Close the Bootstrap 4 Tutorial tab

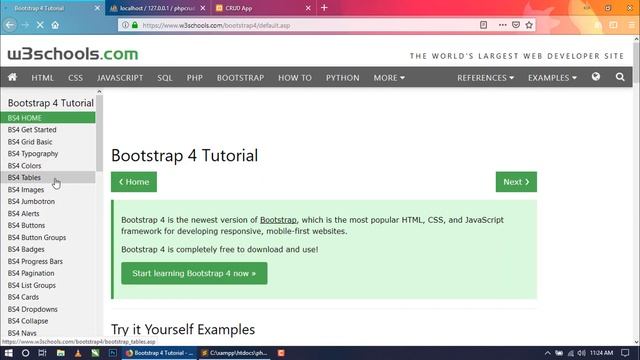pos(97,8)
